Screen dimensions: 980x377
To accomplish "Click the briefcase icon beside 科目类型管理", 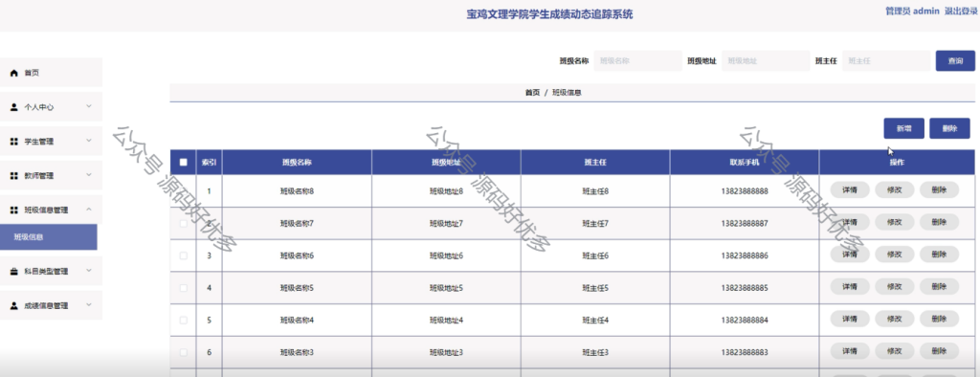I will point(14,272).
